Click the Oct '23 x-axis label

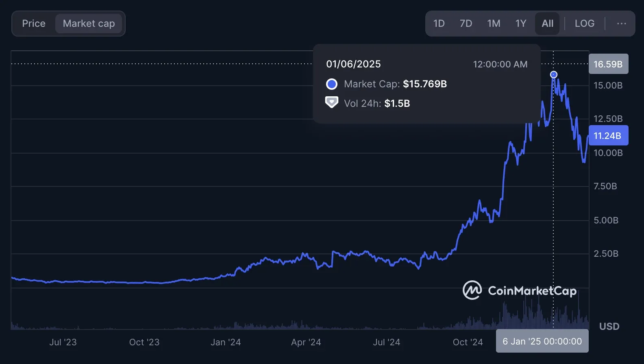(x=144, y=342)
